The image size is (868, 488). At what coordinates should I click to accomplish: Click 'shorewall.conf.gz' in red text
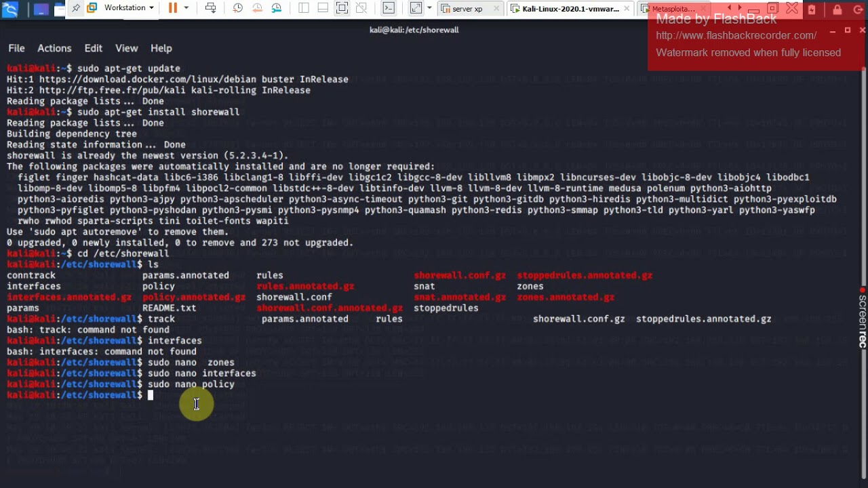(460, 275)
